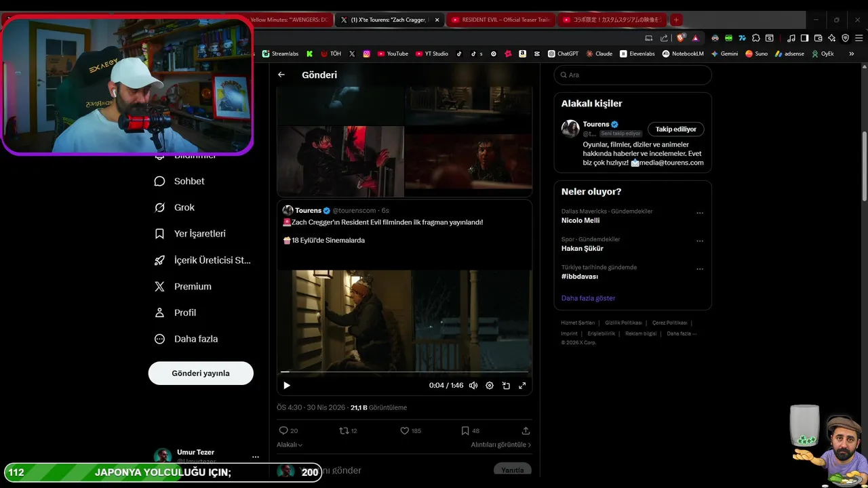Open the adsense bookmark
This screenshot has height=488, width=868.
tap(789, 54)
